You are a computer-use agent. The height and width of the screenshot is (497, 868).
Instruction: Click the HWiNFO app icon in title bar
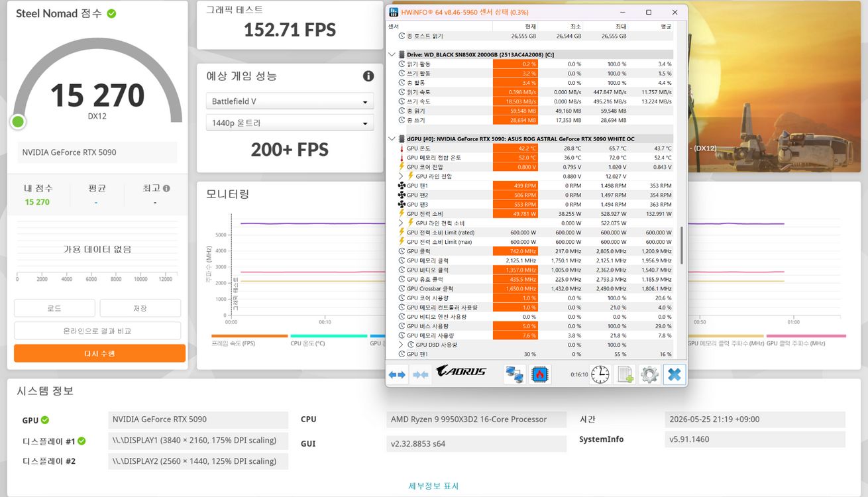[x=394, y=12]
